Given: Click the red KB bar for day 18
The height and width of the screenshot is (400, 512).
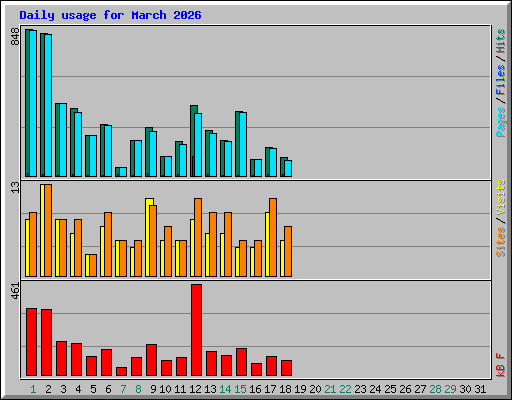Looking at the screenshot, I should [x=286, y=368].
